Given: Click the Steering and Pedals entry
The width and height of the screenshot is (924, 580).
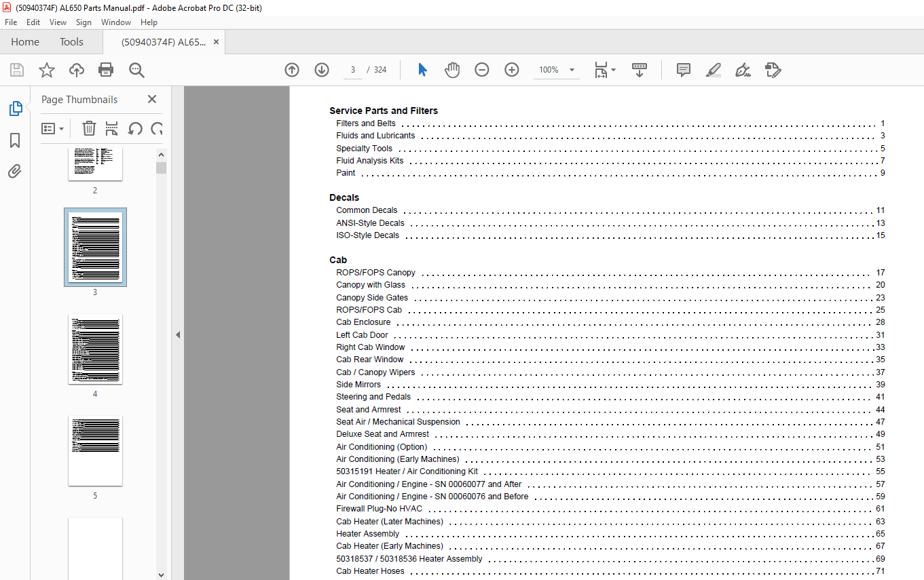Looking at the screenshot, I should 610,397.
